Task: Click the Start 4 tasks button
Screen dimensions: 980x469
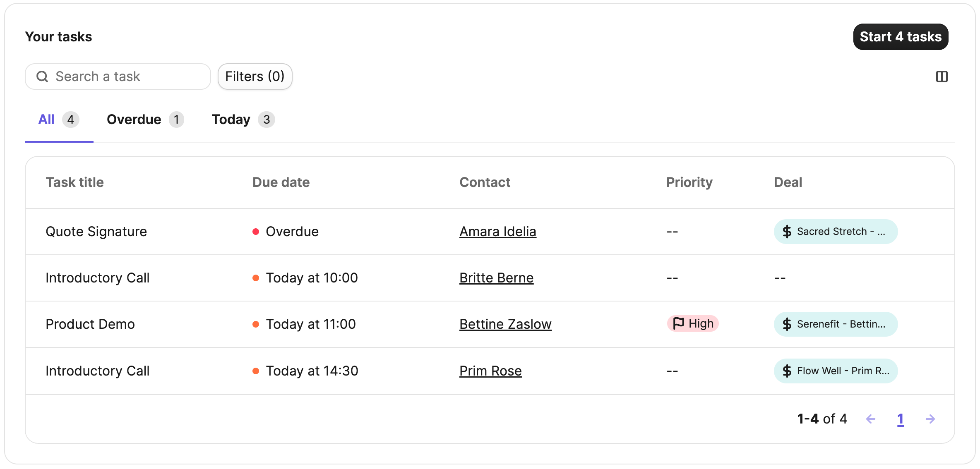Action: [901, 37]
